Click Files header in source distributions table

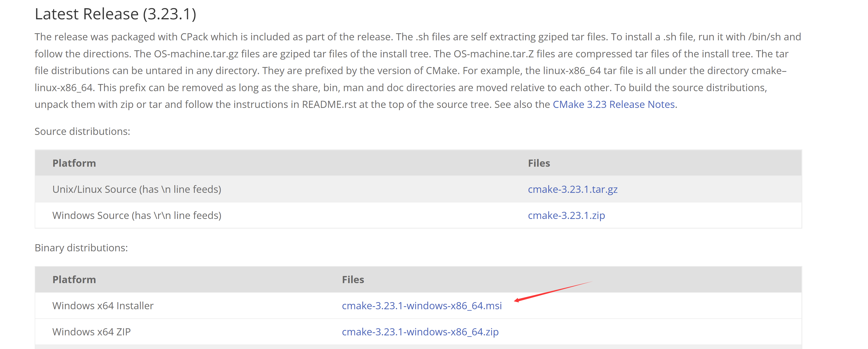pyautogui.click(x=539, y=163)
